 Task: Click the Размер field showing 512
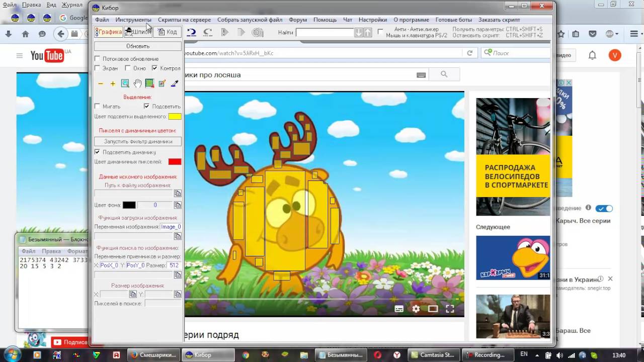[x=175, y=265]
